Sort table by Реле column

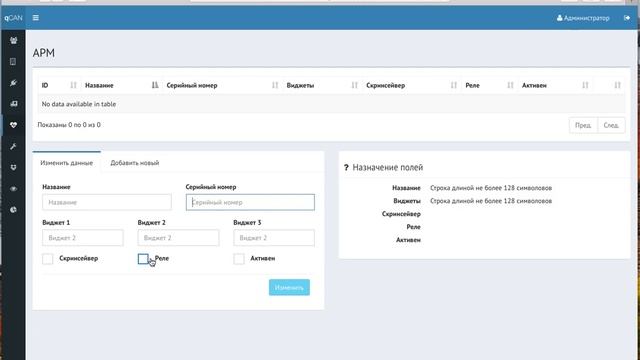pyautogui.click(x=489, y=85)
